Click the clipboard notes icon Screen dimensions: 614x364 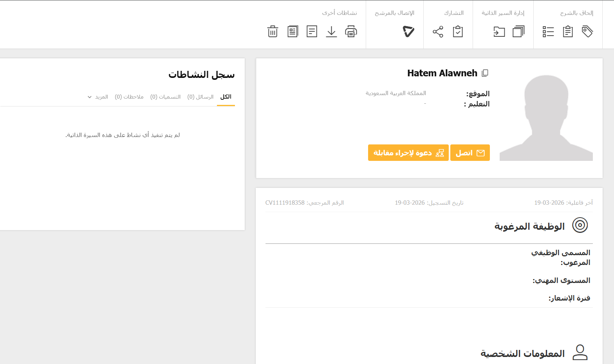coord(568,31)
